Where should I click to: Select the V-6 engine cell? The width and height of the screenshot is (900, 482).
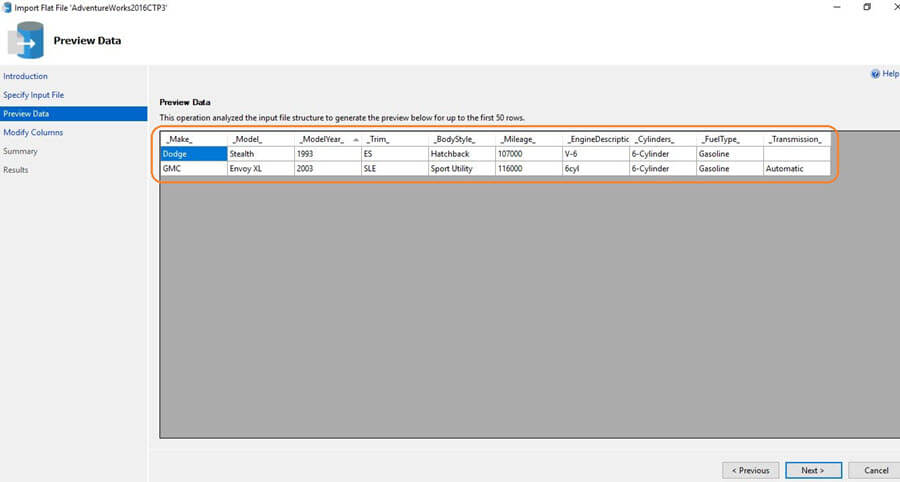(596, 154)
